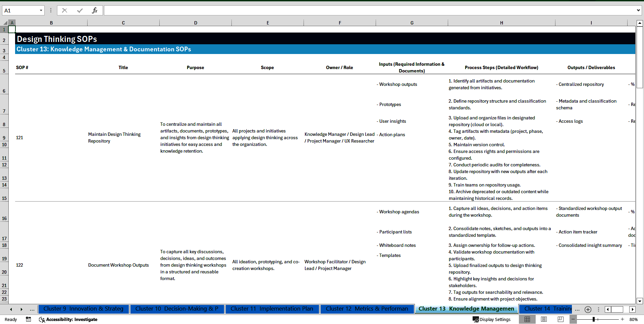Select the cell containing SOP number 121

19,138
